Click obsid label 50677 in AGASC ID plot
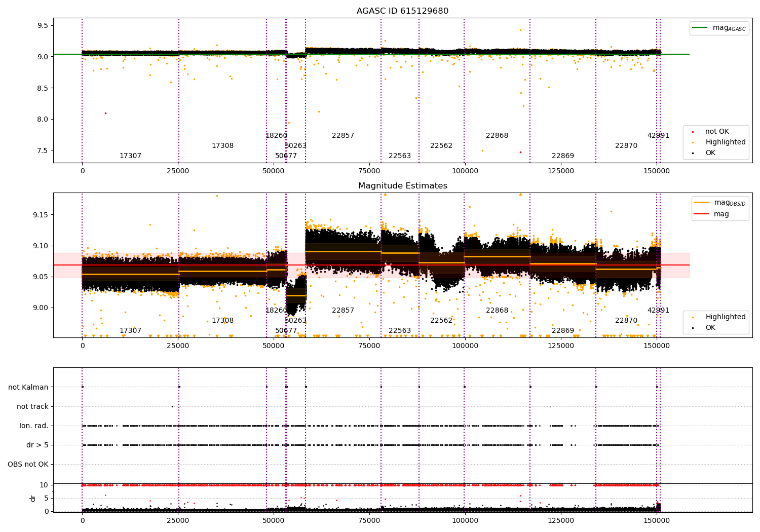The width and height of the screenshot is (760, 532). click(x=286, y=156)
